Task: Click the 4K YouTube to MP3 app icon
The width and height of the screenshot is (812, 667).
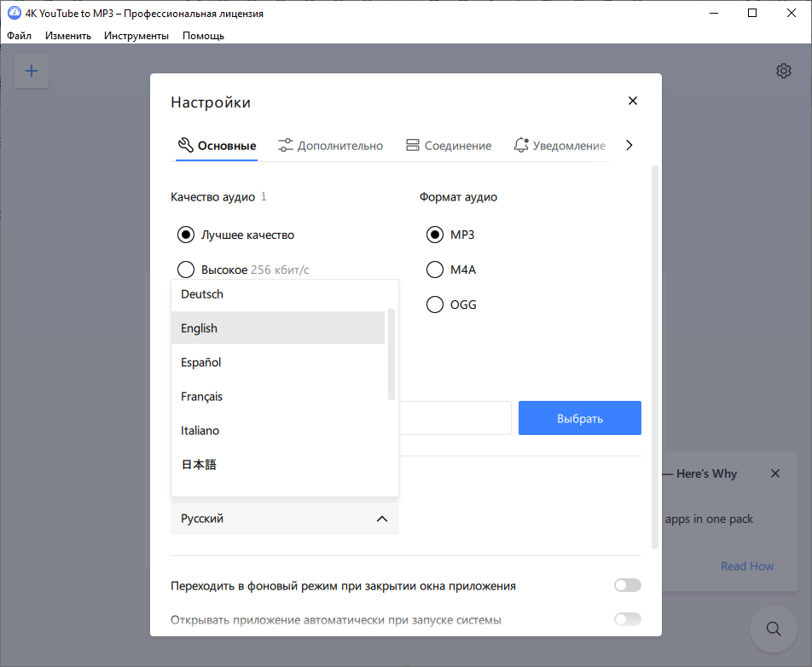Action: [x=14, y=13]
